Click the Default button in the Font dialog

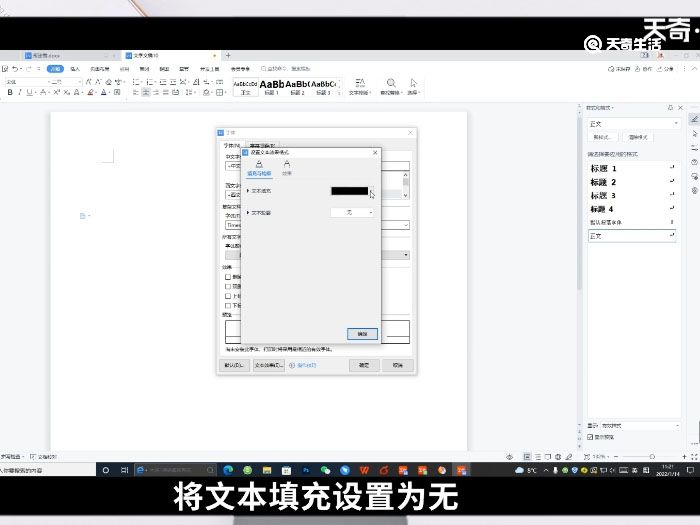point(234,365)
